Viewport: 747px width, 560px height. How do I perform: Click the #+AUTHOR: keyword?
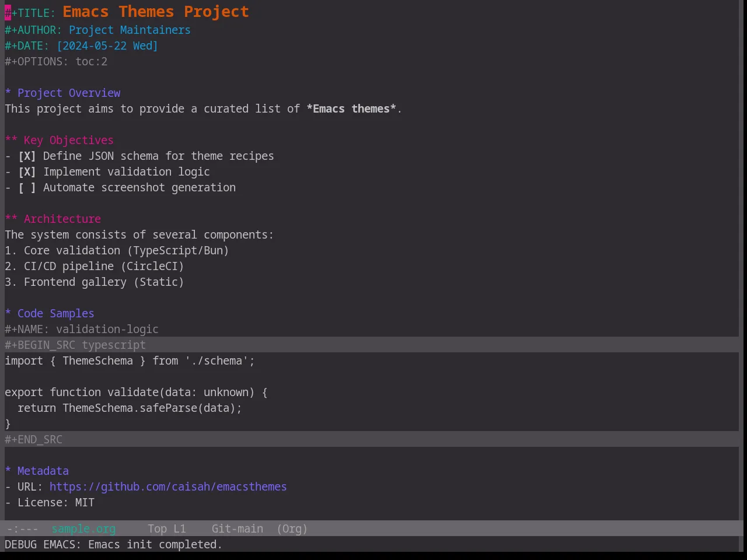[33, 30]
